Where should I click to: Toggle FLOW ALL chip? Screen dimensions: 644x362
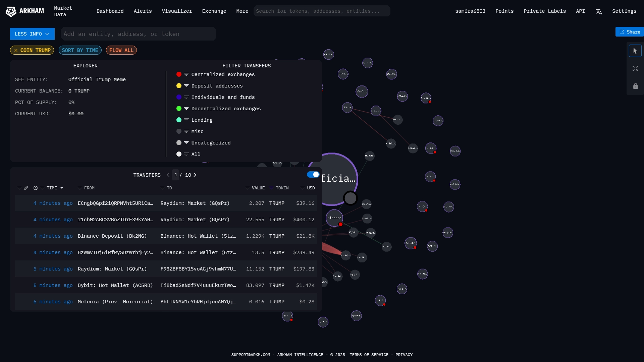click(x=121, y=50)
